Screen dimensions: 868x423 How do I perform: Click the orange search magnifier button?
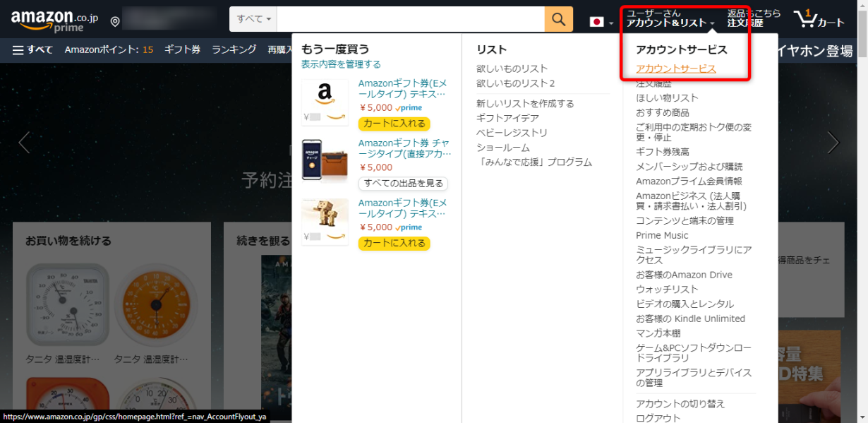point(558,20)
